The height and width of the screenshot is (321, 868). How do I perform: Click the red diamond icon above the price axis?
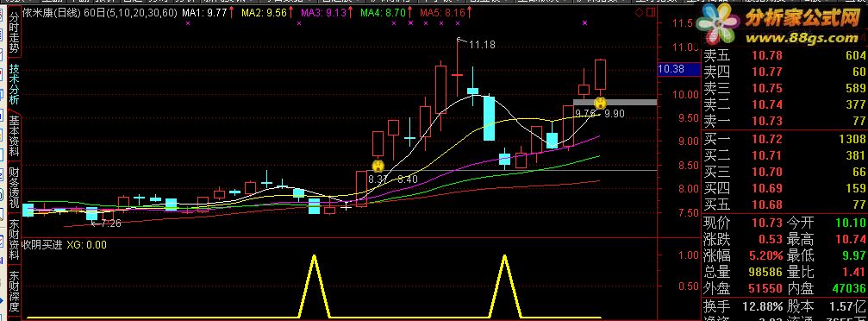tap(638, 12)
